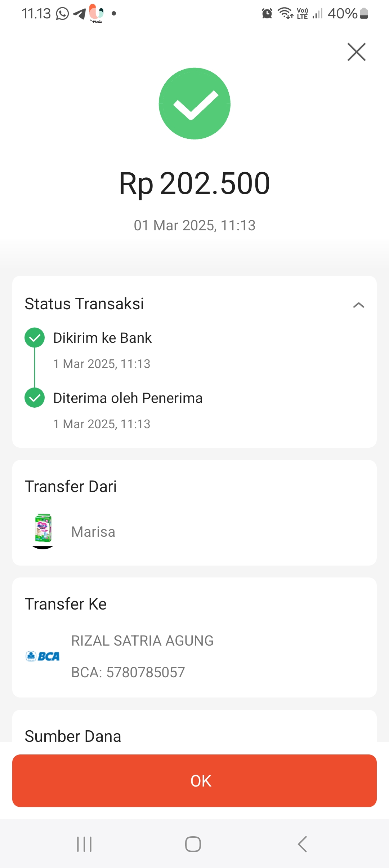The image size is (389, 868).
Task: Tap the Status Transaksi header
Action: [84, 304]
